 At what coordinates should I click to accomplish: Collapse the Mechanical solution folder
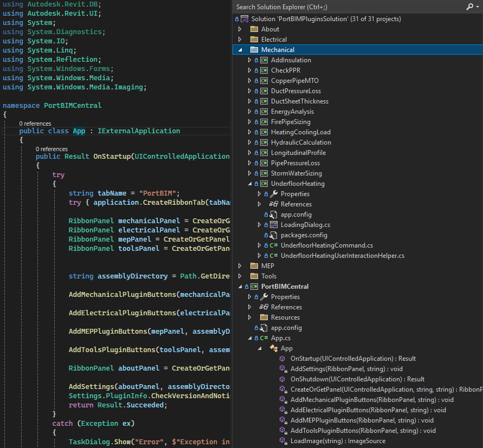(240, 50)
